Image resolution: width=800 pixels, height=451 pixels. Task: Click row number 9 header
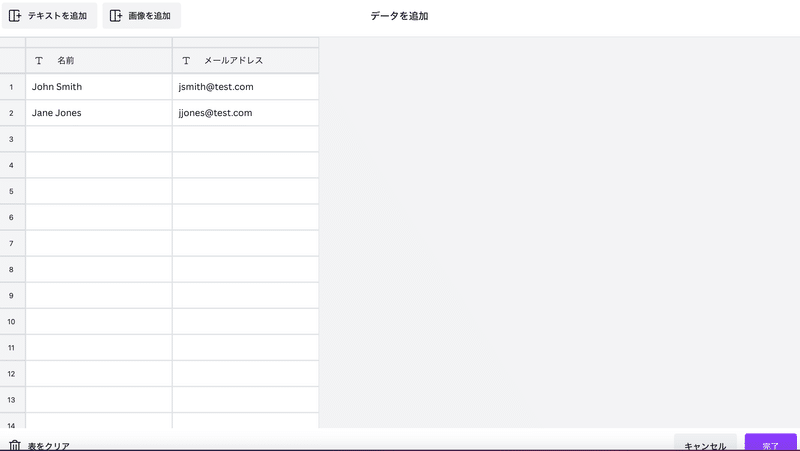12,295
